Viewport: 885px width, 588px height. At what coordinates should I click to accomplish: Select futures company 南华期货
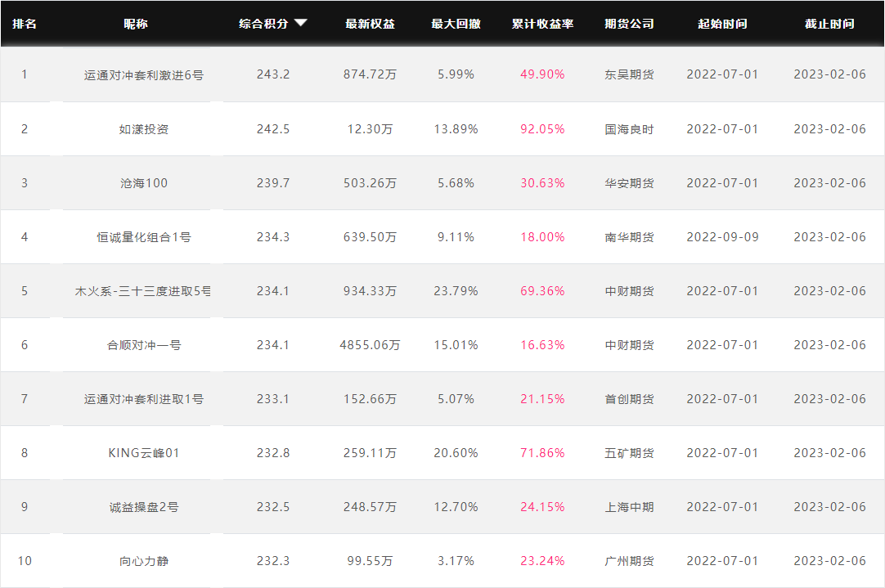tap(629, 237)
